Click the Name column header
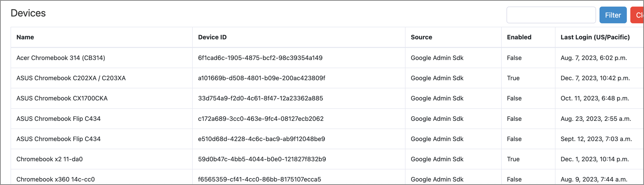Screen dimensions: 644x185 click(x=25, y=37)
